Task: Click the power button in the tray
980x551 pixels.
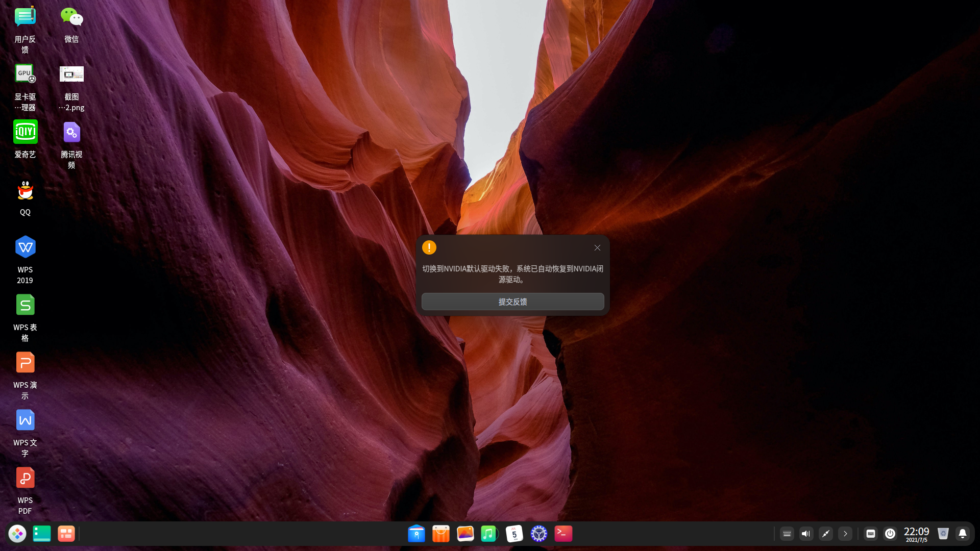Action: [890, 534]
